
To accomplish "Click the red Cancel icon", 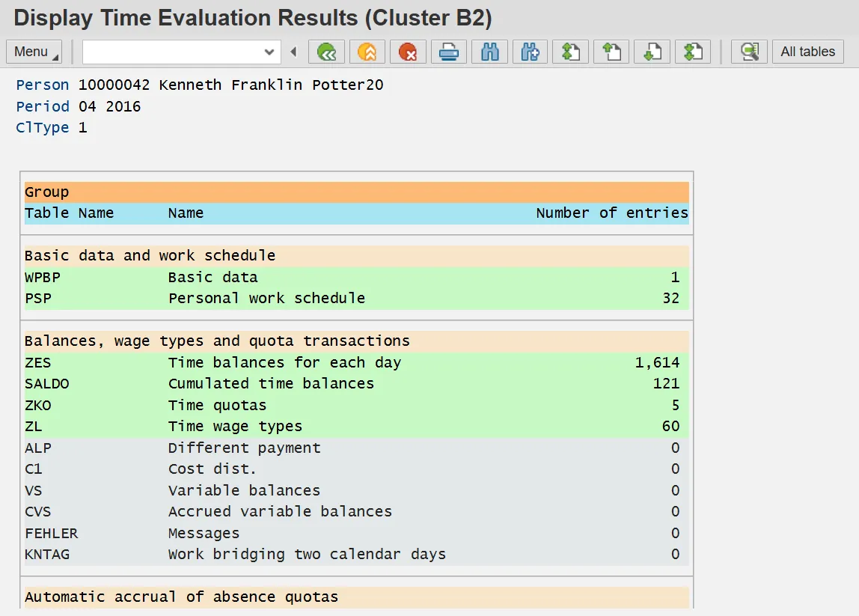I will tap(408, 52).
